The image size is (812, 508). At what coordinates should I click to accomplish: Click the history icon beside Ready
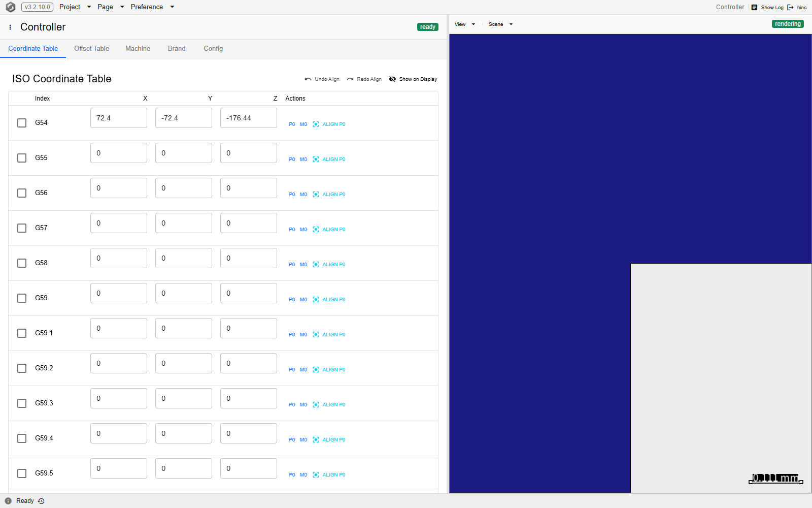41,501
